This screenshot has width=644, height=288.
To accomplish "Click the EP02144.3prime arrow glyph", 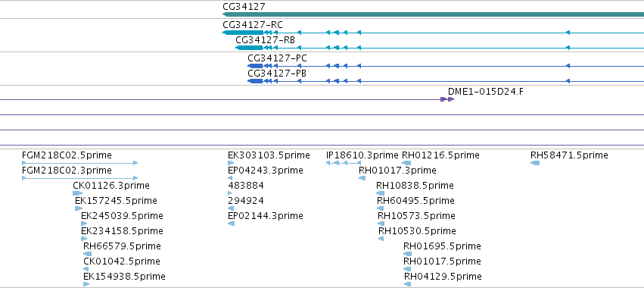I will [232, 224].
